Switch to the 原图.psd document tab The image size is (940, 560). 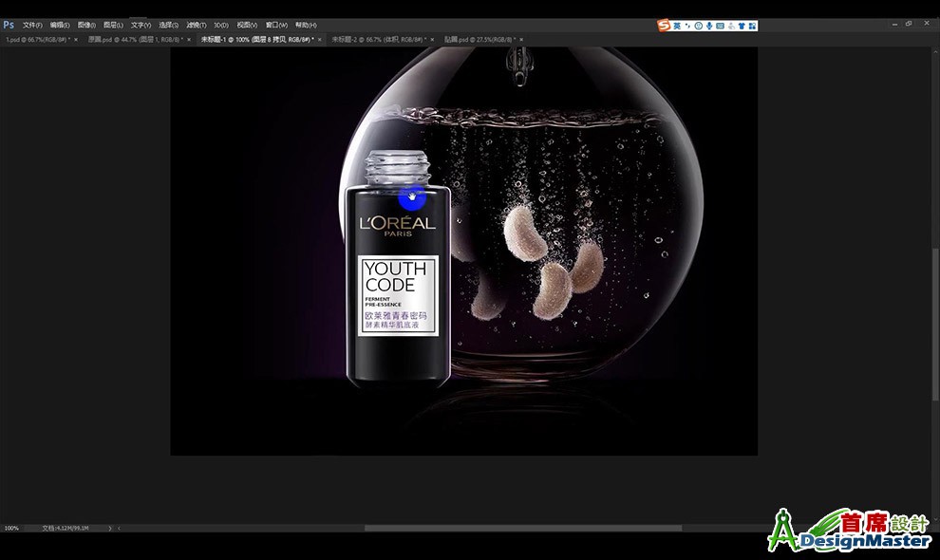coord(136,40)
